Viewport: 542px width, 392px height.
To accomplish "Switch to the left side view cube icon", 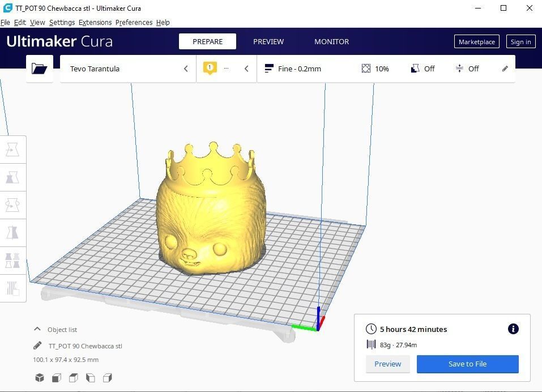I will pyautogui.click(x=90, y=377).
